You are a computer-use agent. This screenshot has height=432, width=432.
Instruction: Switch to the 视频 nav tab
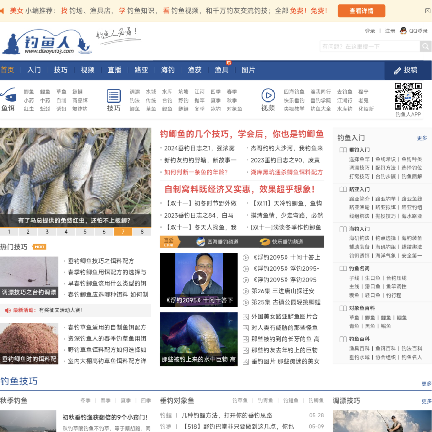click(x=87, y=70)
